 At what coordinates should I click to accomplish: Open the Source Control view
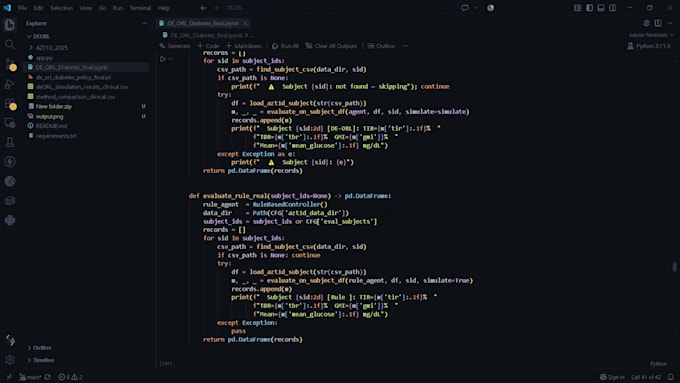pyautogui.click(x=10, y=64)
